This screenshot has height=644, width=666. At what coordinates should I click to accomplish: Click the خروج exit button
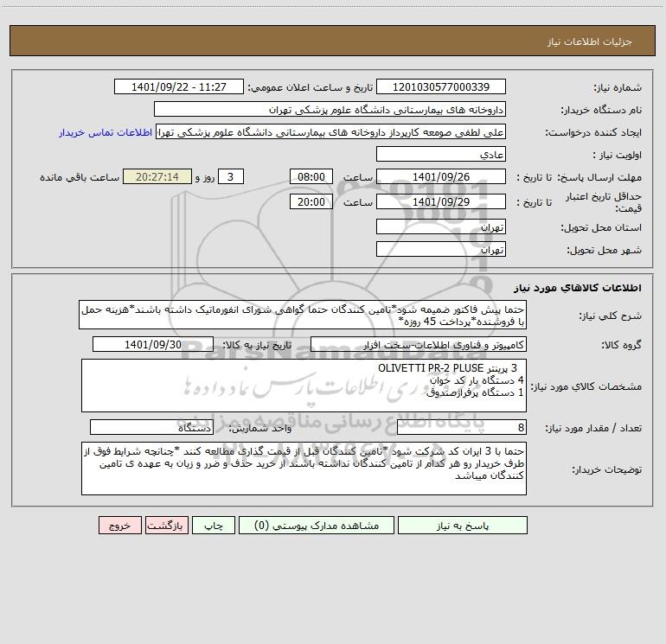click(119, 526)
